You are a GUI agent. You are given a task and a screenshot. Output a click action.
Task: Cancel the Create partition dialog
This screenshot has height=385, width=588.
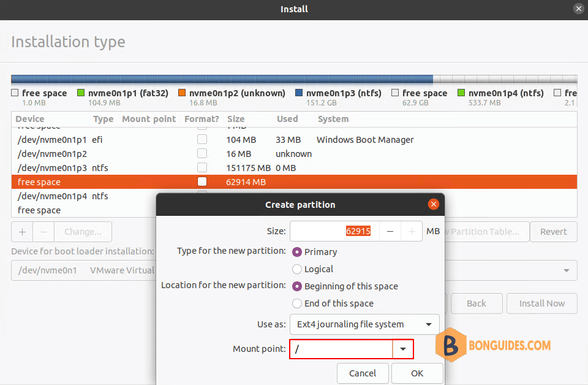(x=363, y=373)
